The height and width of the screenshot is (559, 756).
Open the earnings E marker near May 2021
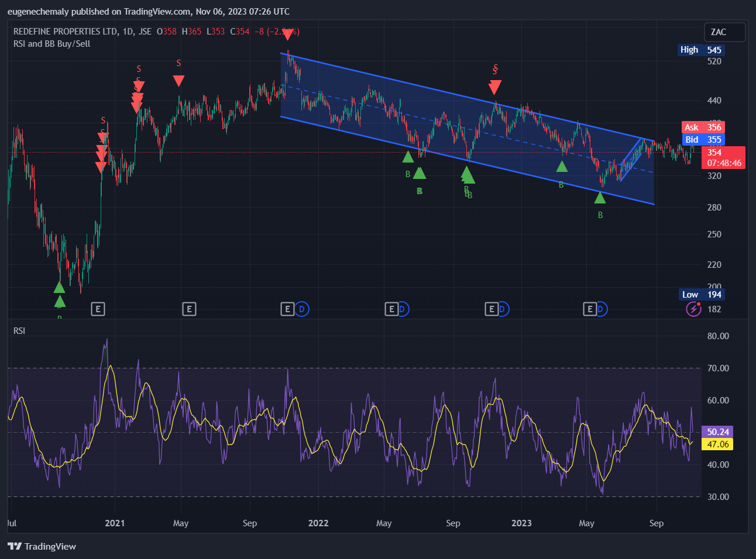(189, 309)
